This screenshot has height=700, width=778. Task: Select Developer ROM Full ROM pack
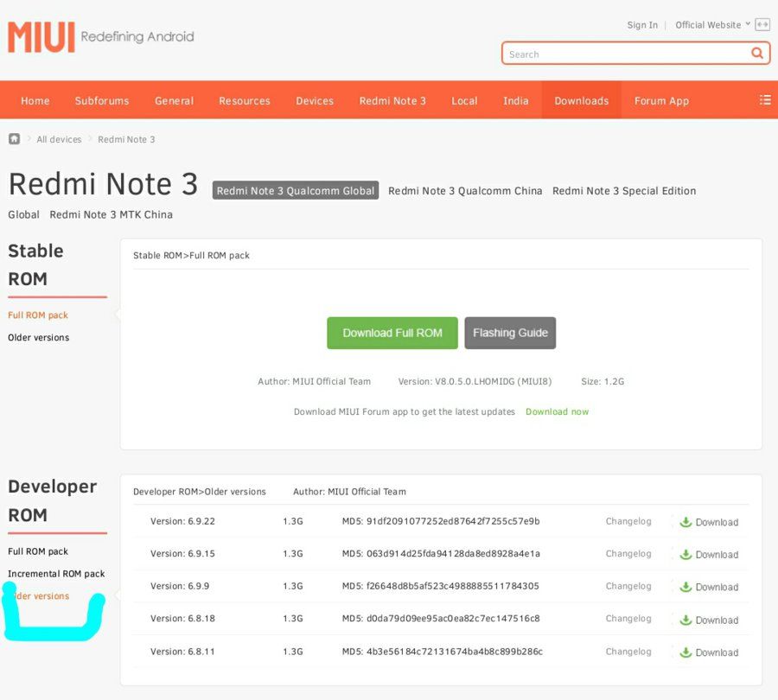pyautogui.click(x=38, y=551)
